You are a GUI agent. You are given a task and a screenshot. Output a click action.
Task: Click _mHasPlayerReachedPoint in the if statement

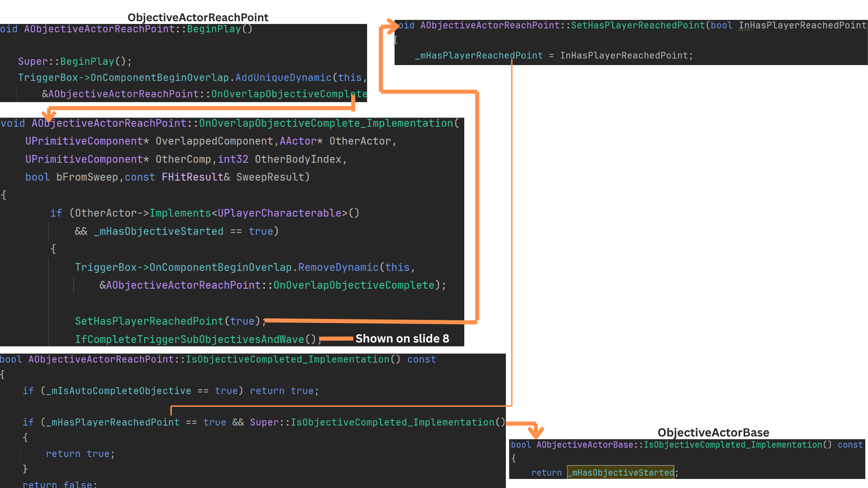112,422
